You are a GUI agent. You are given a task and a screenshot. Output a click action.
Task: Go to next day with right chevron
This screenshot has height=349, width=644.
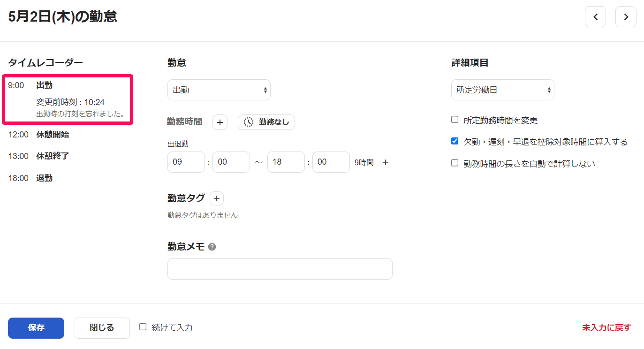(x=626, y=17)
